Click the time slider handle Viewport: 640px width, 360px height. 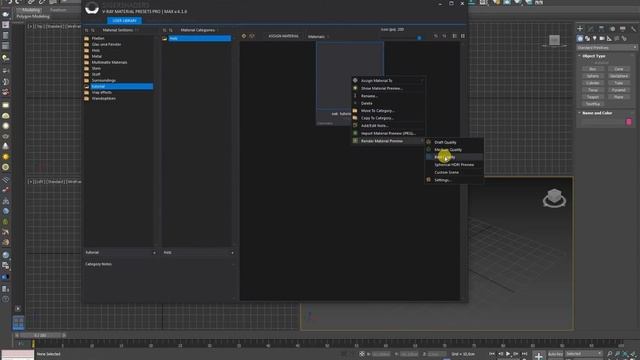[40, 336]
